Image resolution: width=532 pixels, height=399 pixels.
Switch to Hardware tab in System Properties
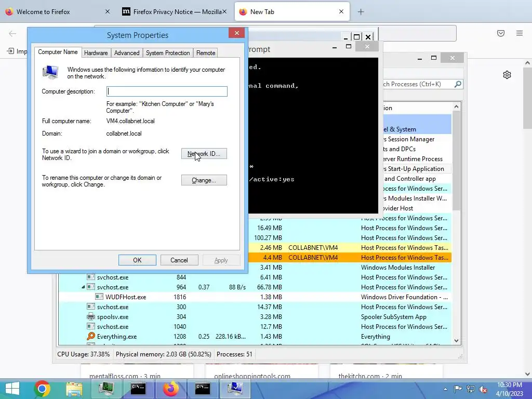click(x=96, y=53)
